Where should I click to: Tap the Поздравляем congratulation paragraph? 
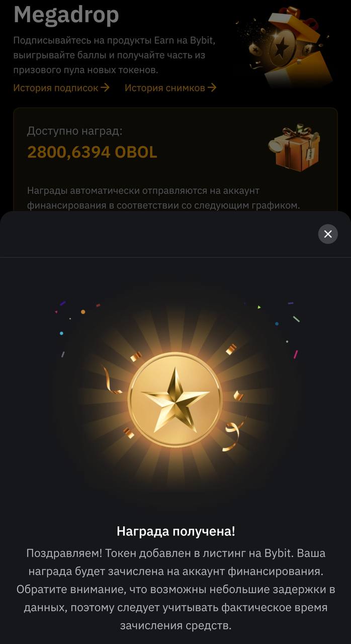[x=176, y=589]
